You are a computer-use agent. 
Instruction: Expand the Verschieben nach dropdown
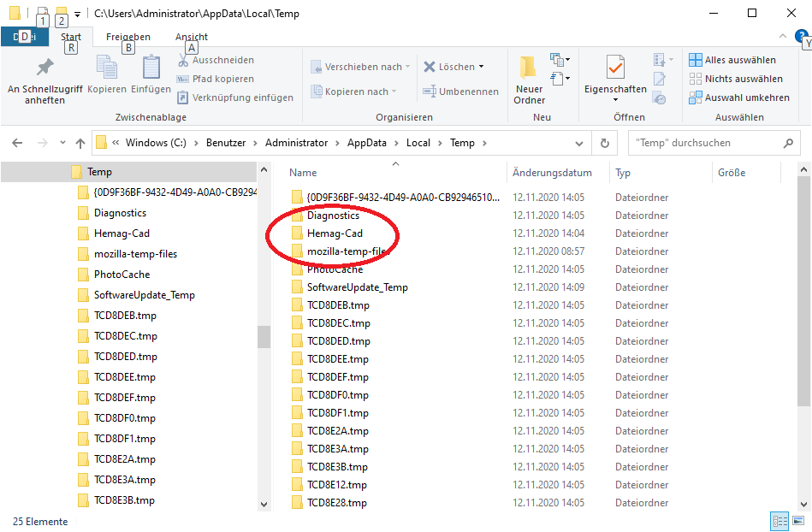[407, 67]
